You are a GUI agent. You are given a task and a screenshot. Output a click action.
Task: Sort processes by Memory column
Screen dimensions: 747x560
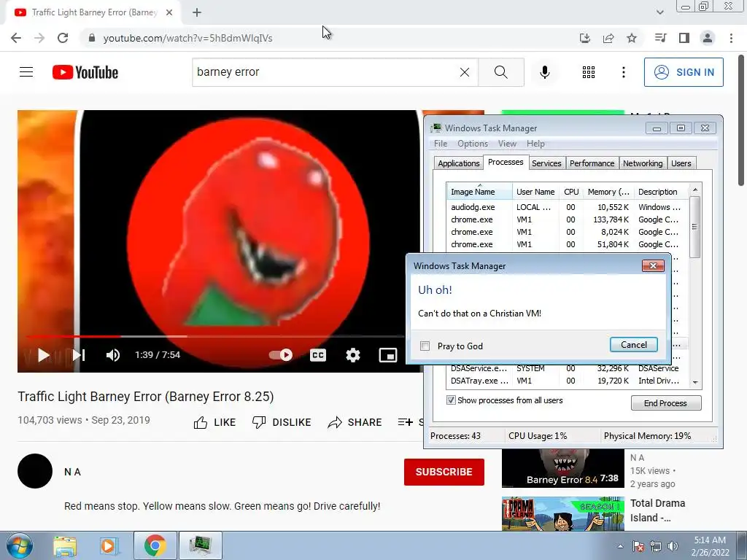click(x=608, y=192)
